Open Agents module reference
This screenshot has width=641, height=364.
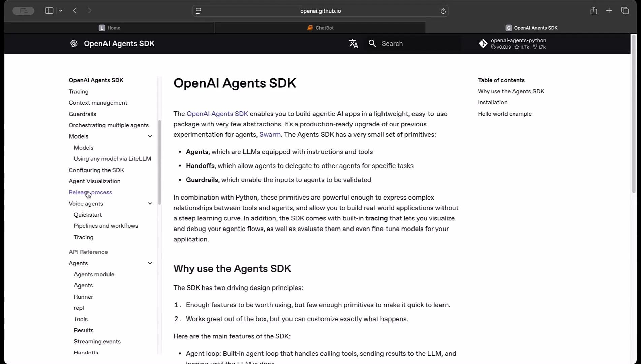[94, 274]
